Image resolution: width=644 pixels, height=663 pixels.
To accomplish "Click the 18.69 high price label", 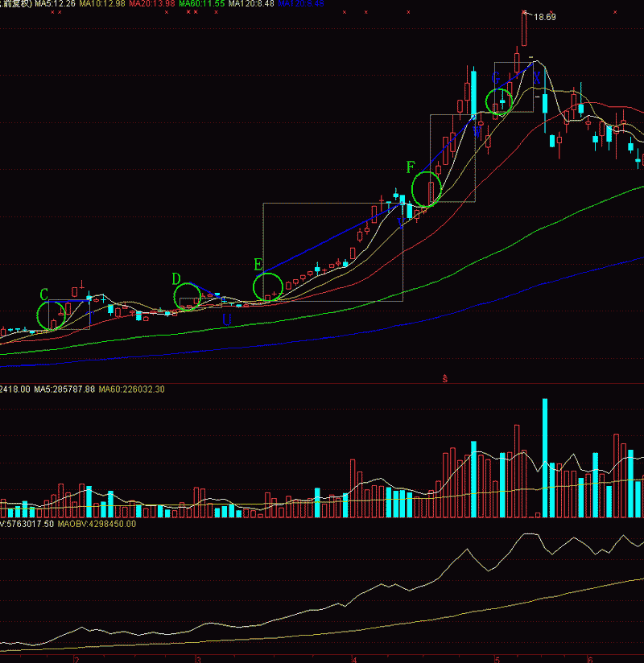I will [545, 16].
